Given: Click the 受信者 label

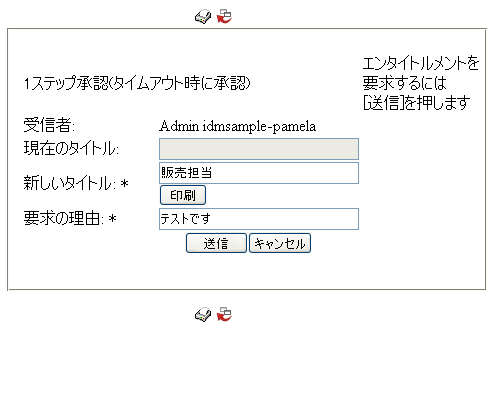Looking at the screenshot, I should point(49,125).
